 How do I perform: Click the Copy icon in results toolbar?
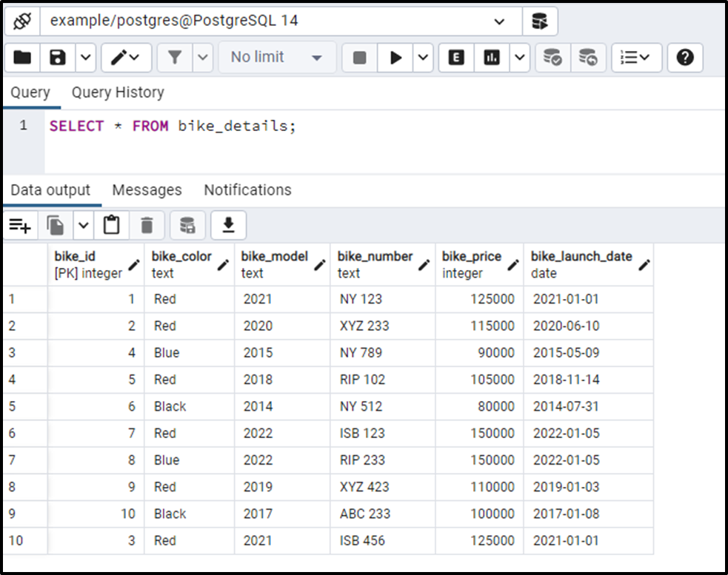pos(56,226)
